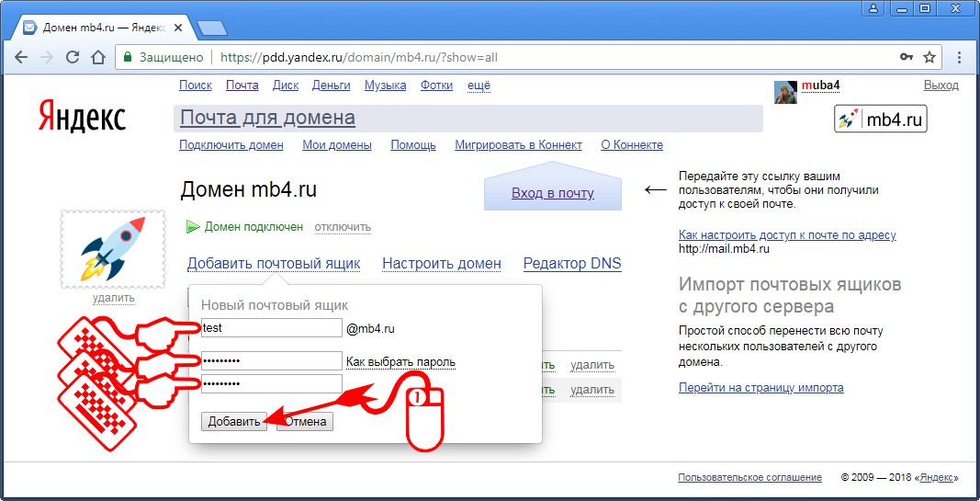Open saved password key icon
This screenshot has height=501, width=980.
point(907,58)
